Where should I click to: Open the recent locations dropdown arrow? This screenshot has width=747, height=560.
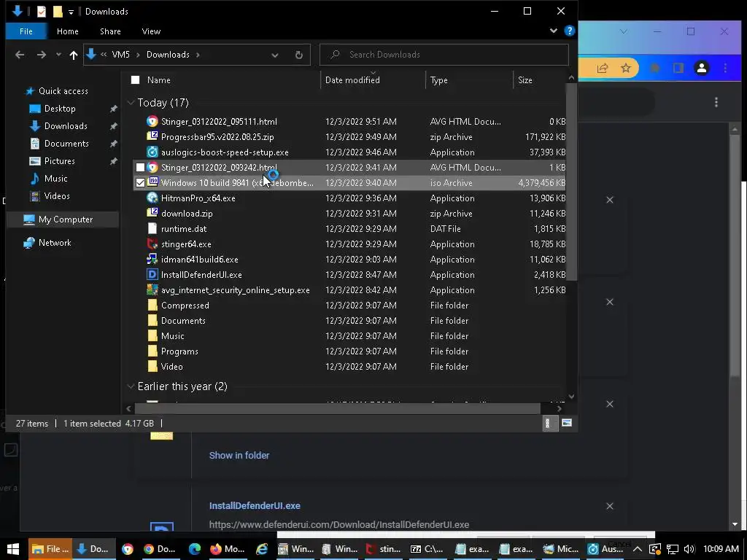pyautogui.click(x=58, y=55)
